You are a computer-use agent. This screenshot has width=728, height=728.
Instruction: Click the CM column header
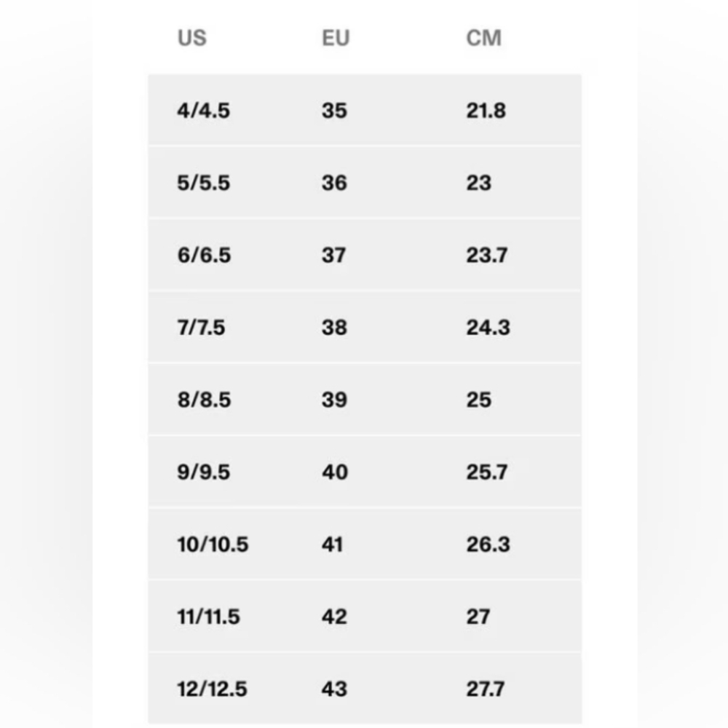(483, 38)
